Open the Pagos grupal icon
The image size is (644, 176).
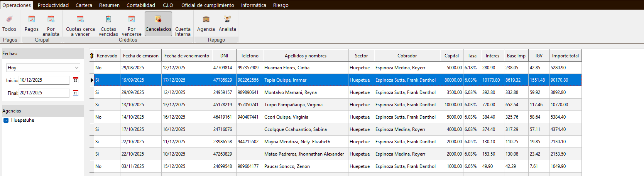pos(32,23)
